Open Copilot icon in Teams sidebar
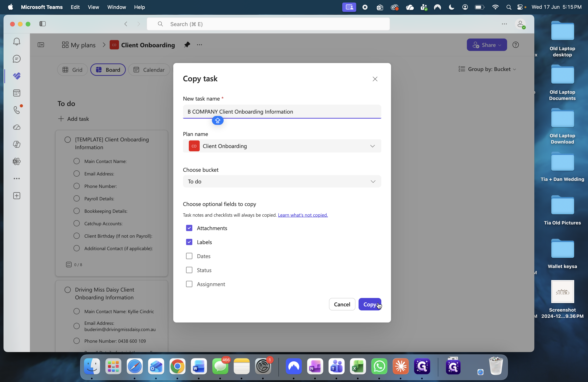Viewport: 588px width, 382px height. point(17,144)
